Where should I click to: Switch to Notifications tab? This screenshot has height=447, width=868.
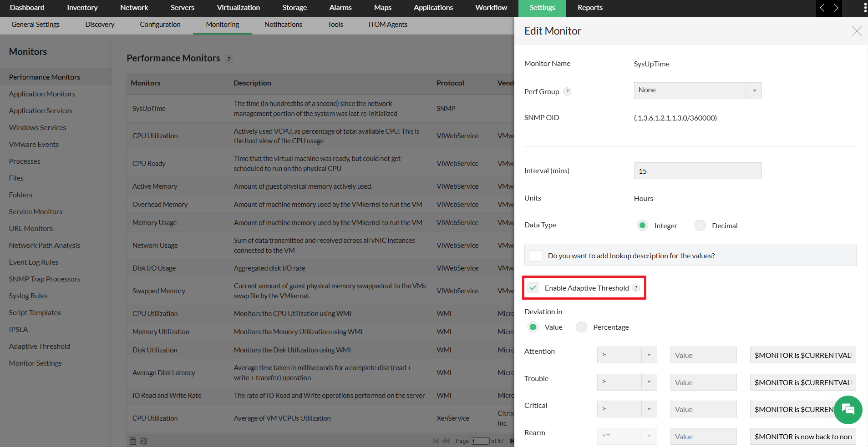point(283,25)
